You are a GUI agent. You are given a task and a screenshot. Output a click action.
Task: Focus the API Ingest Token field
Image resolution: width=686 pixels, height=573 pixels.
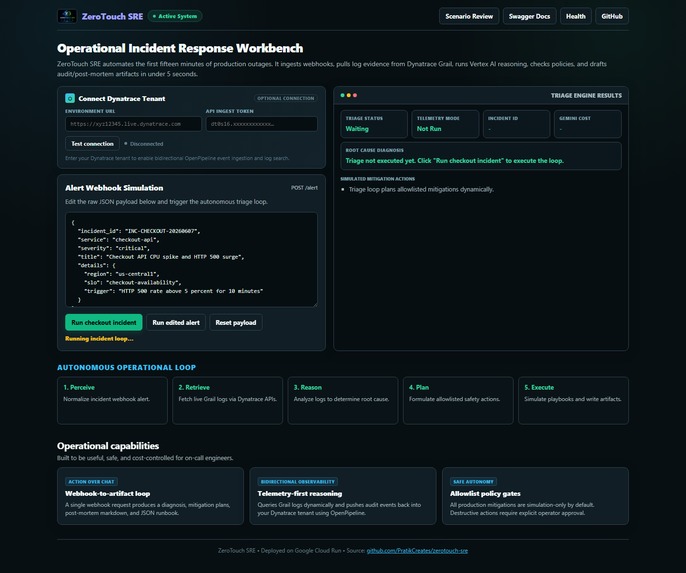tap(262, 124)
